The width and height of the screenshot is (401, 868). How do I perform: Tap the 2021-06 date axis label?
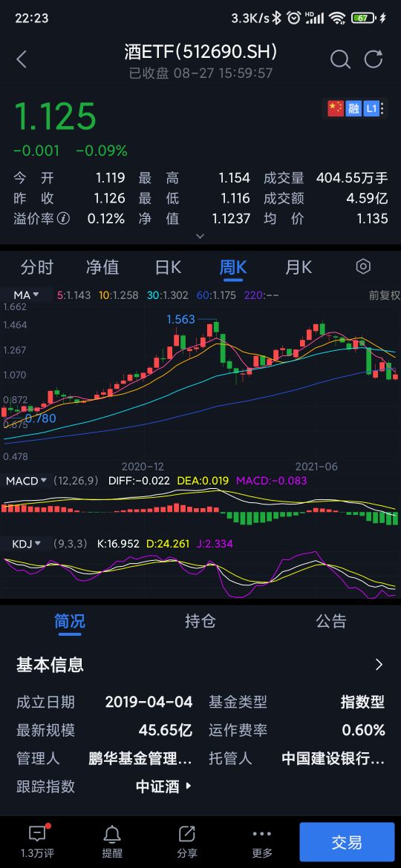(x=317, y=467)
